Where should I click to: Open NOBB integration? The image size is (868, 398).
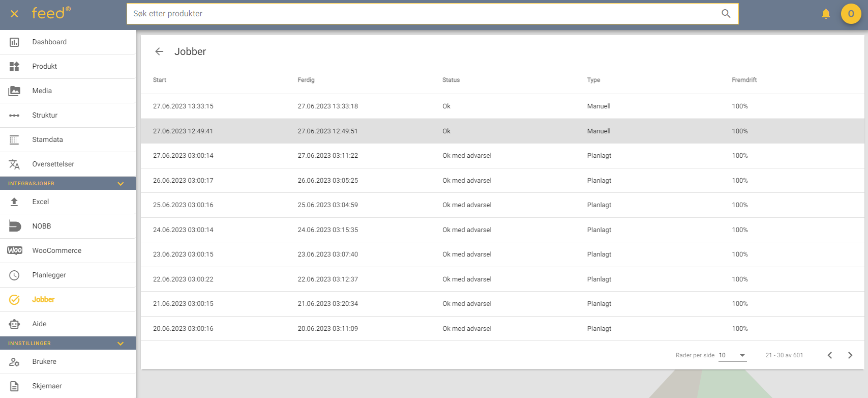point(68,226)
